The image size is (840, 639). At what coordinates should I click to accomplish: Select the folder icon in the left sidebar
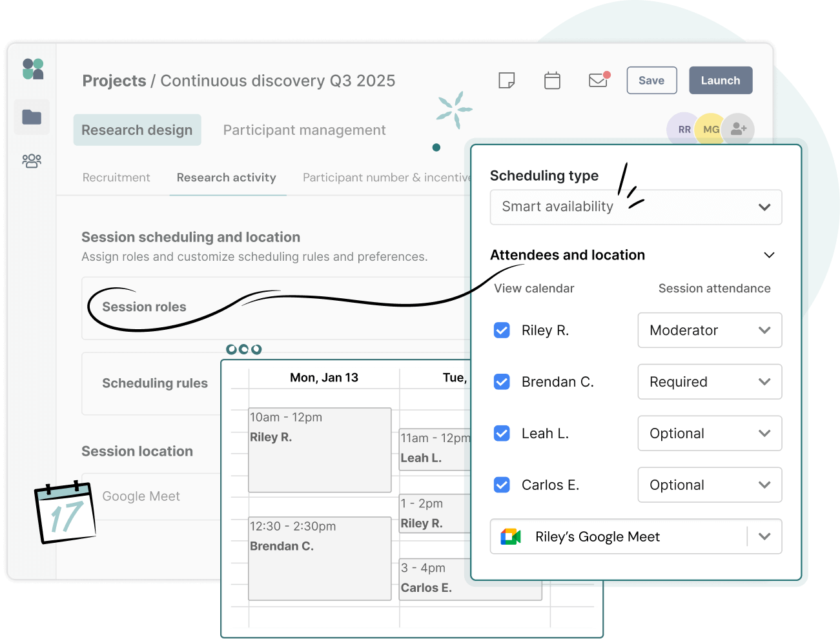pyautogui.click(x=32, y=117)
